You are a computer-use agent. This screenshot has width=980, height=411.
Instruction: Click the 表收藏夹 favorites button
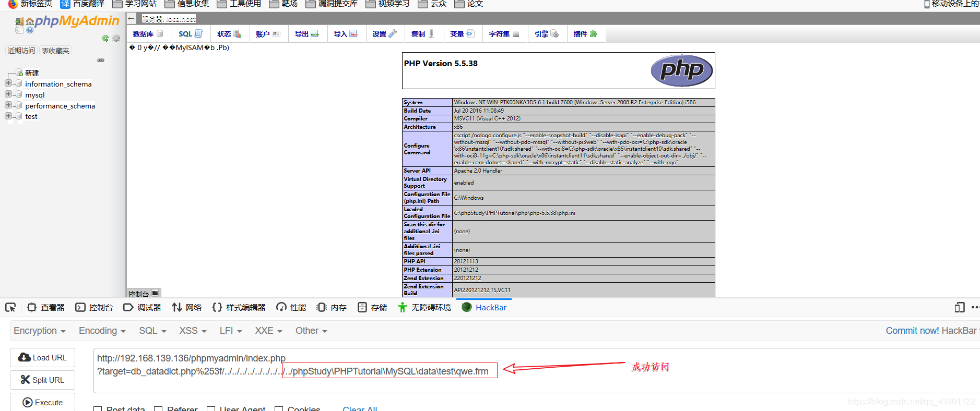tap(55, 51)
